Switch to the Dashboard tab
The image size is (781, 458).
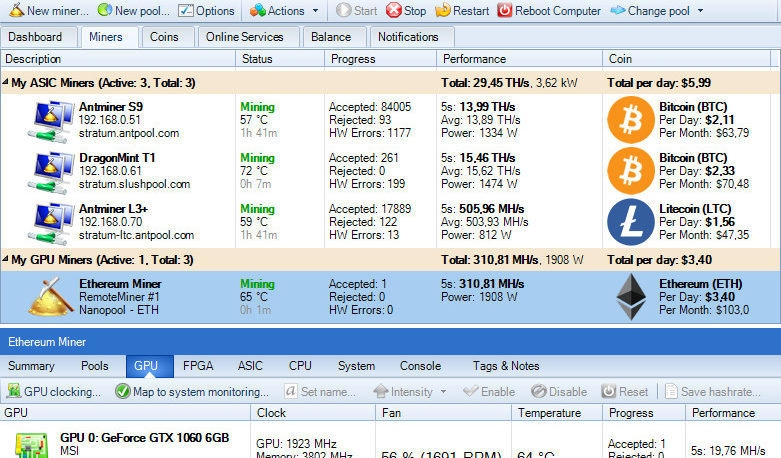pyautogui.click(x=39, y=37)
